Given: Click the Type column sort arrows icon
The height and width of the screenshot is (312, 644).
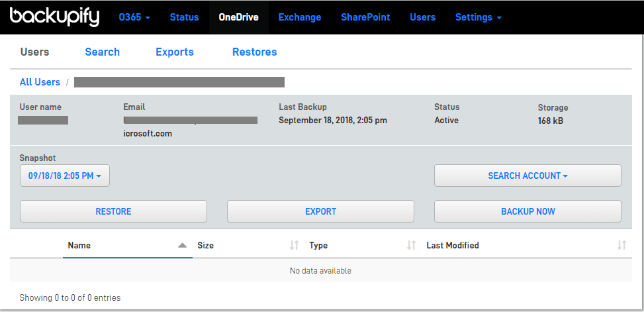Looking at the screenshot, I should (411, 245).
